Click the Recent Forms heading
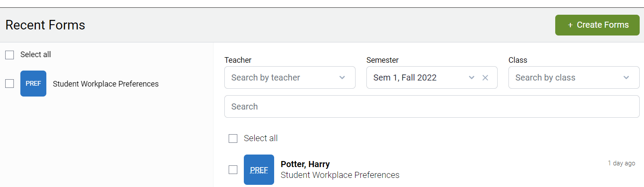 tap(45, 25)
